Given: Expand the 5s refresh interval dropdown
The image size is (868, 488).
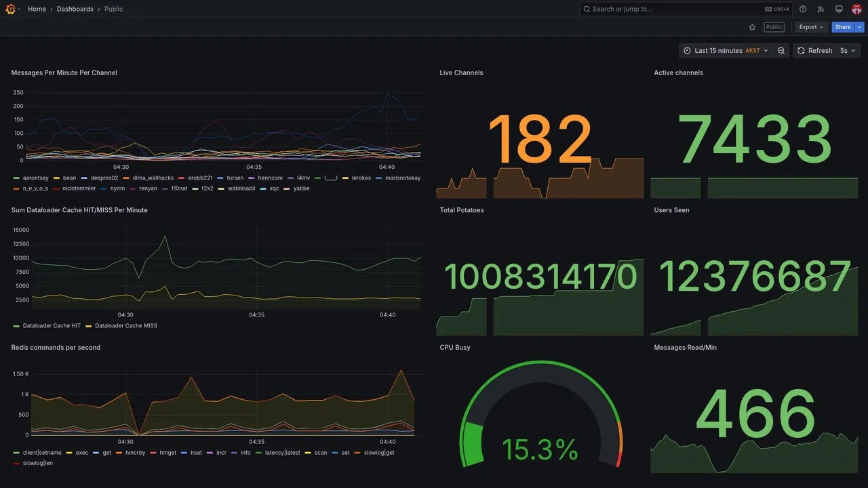Looking at the screenshot, I should [x=848, y=51].
